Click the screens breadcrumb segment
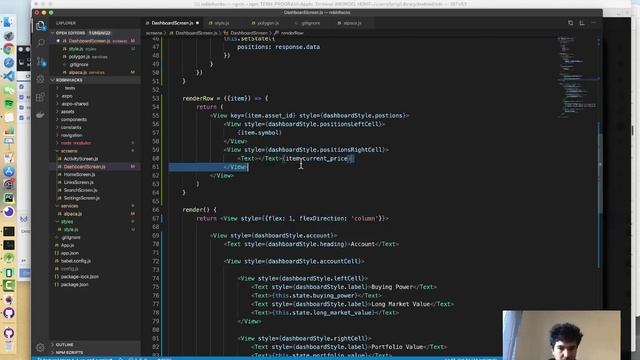 pyautogui.click(x=154, y=33)
